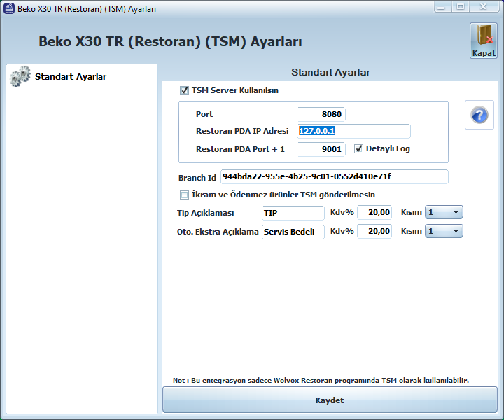Uncheck TSM Server Kullanılsın checkbox
This screenshot has height=420, width=504.
pos(185,90)
